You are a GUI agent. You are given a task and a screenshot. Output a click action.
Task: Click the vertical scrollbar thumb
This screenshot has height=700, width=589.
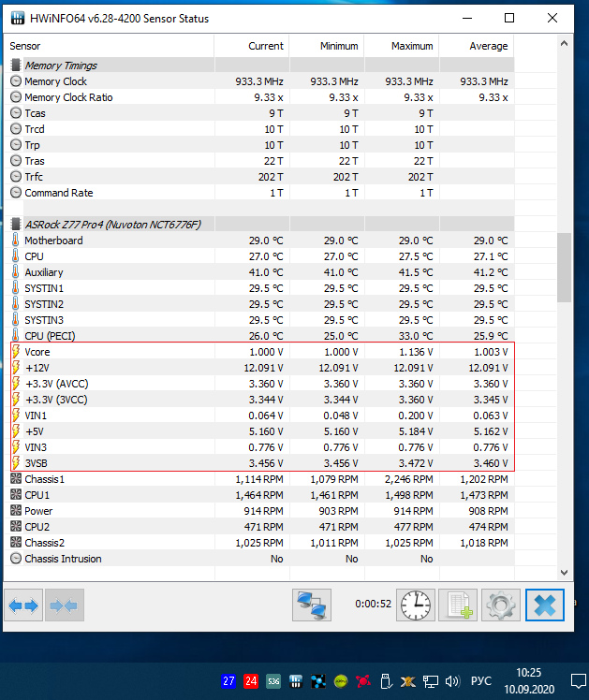click(x=564, y=268)
